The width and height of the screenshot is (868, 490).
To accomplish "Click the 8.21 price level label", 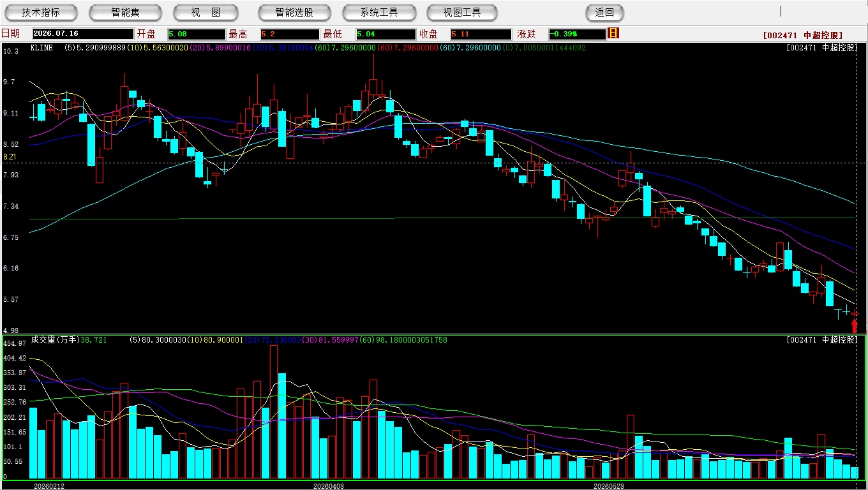I will click(10, 157).
